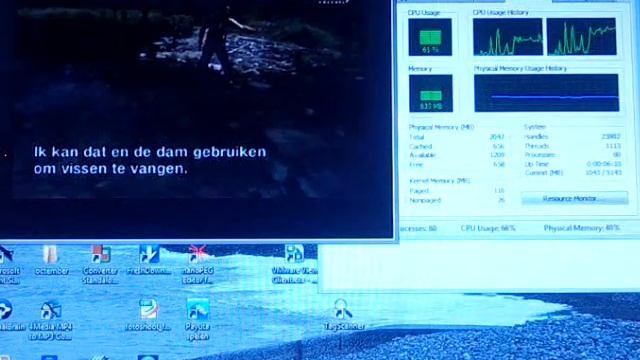Image resolution: width=640 pixels, height=360 pixels.
Task: Click the Physical Memory Usage History graph
Action: [x=546, y=93]
